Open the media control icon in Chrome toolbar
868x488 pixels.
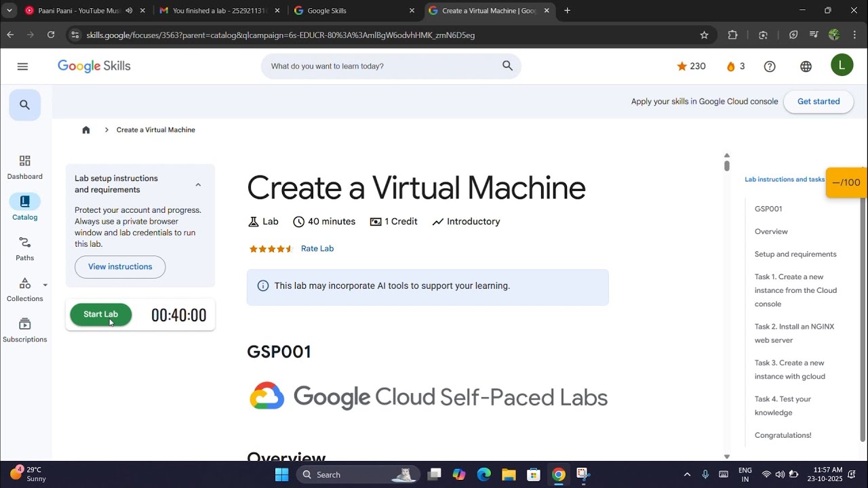pos(814,35)
